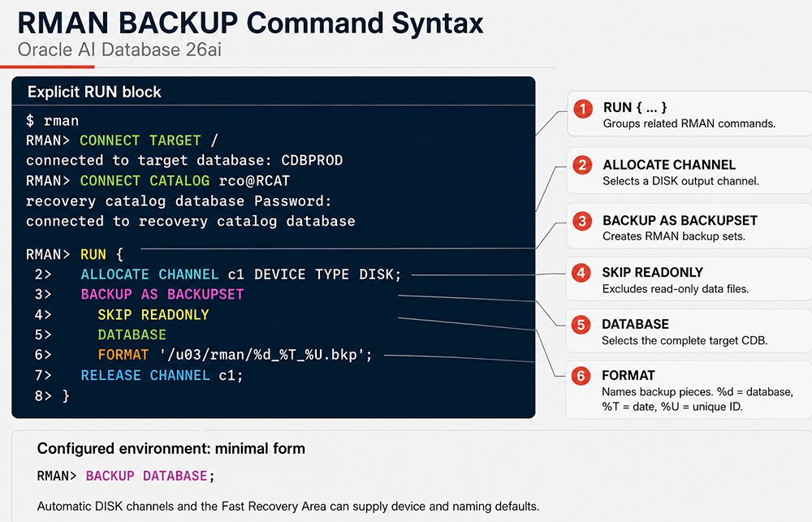Click '%T = date, %U = unique ID.' text
This screenshot has width=812, height=522.
coord(672,407)
